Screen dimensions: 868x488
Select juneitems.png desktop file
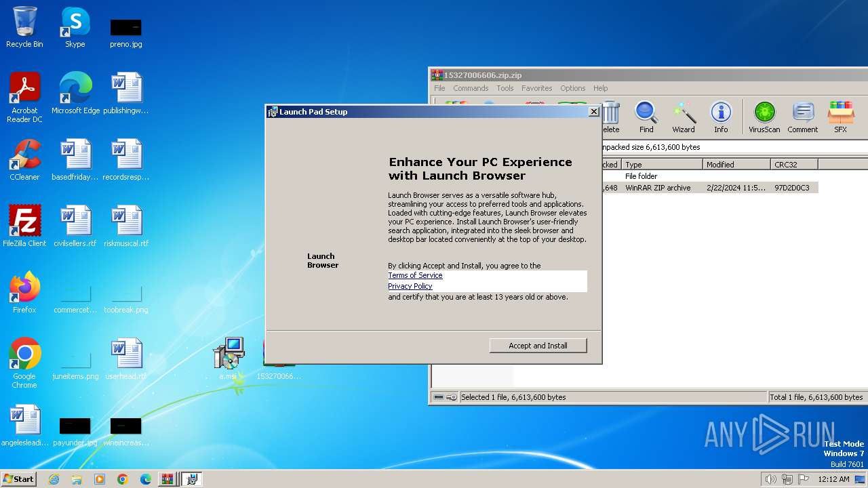pos(75,364)
